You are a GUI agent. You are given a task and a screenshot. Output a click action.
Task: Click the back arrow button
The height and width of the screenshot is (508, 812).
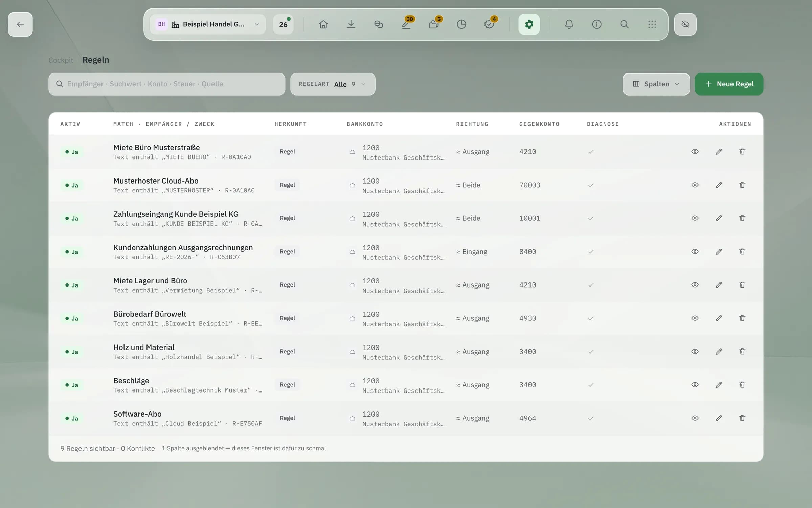pyautogui.click(x=20, y=24)
